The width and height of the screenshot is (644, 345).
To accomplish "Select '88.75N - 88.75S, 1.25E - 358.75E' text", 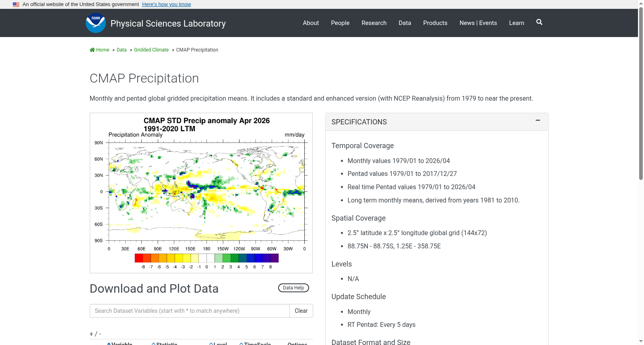I will (394, 246).
